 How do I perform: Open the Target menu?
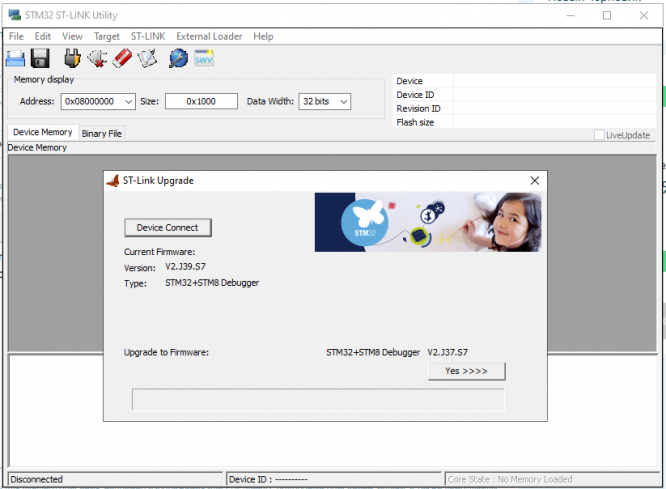click(107, 37)
